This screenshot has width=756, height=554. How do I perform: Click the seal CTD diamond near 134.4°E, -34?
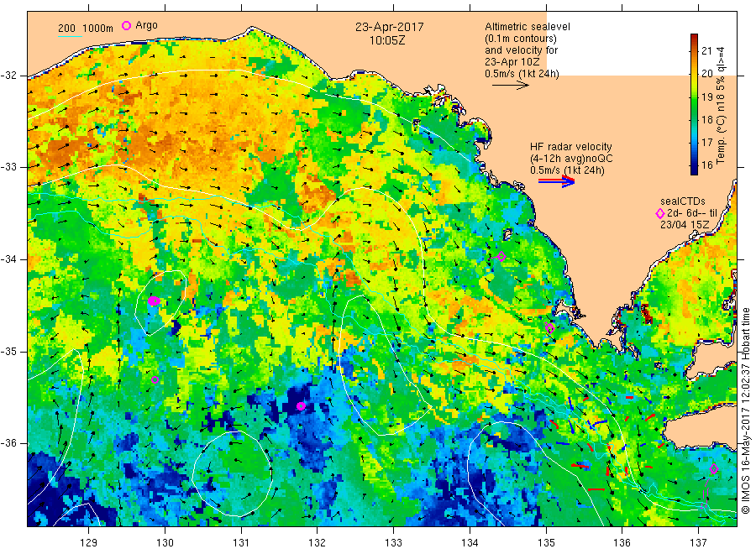(501, 257)
